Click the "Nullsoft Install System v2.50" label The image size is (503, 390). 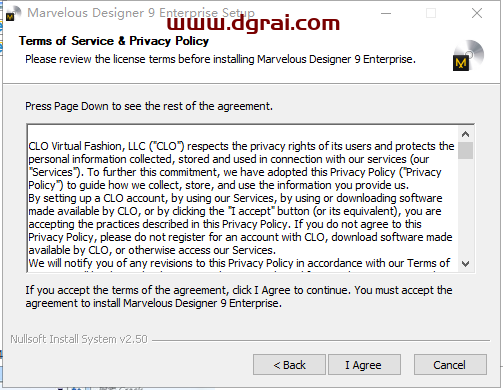(x=79, y=339)
